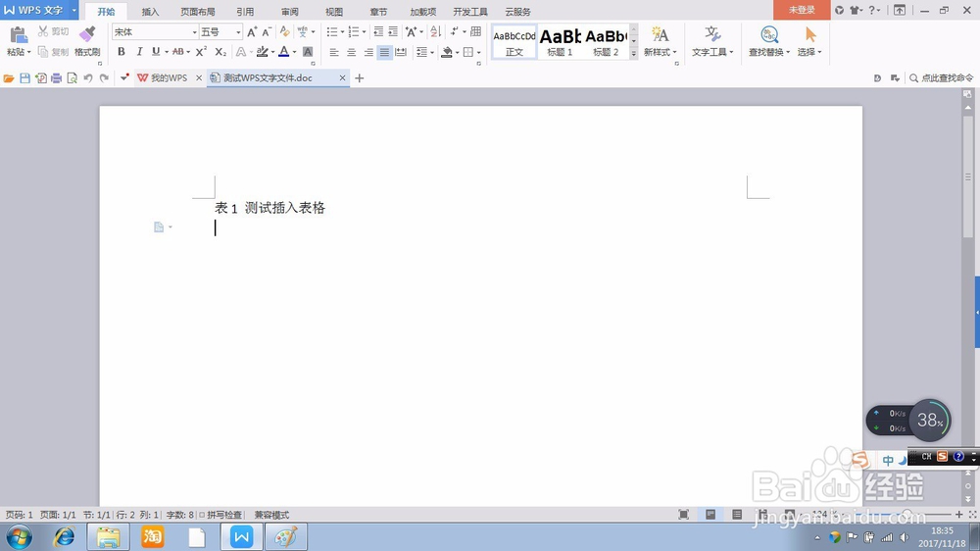Click the text highlight color pen

[x=263, y=52]
